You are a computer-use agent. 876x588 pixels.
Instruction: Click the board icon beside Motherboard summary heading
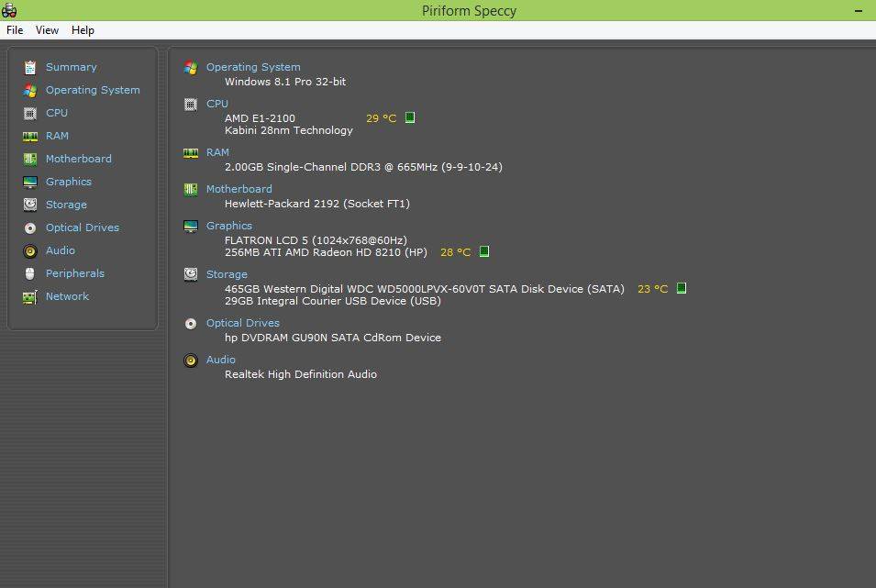(x=191, y=190)
